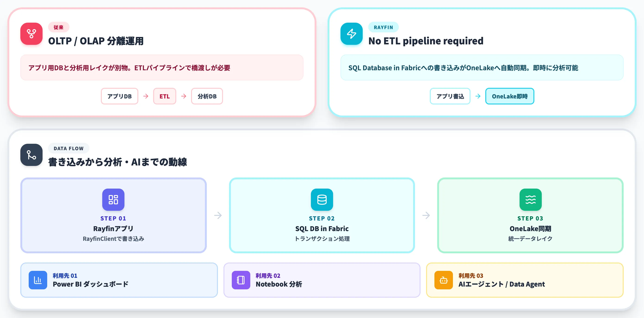Click the No ETL pipeline required heading

(426, 41)
